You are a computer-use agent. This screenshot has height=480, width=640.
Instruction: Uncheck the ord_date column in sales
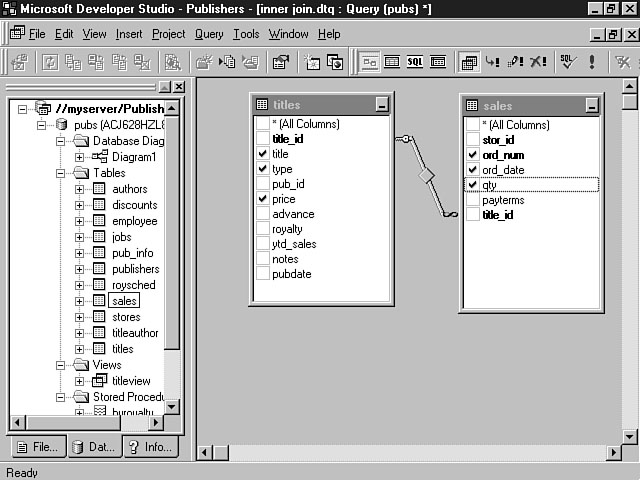click(472, 170)
